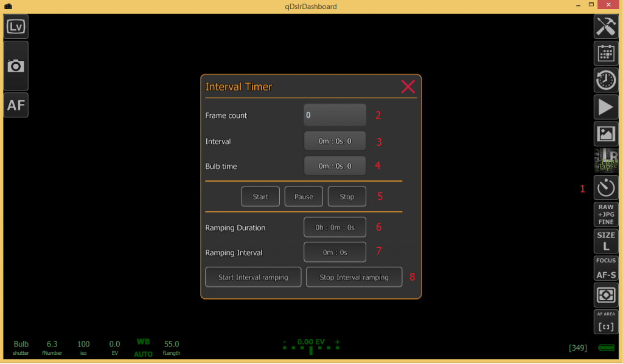Open the wrench tools panel
The image size is (623, 364).
pyautogui.click(x=605, y=26)
